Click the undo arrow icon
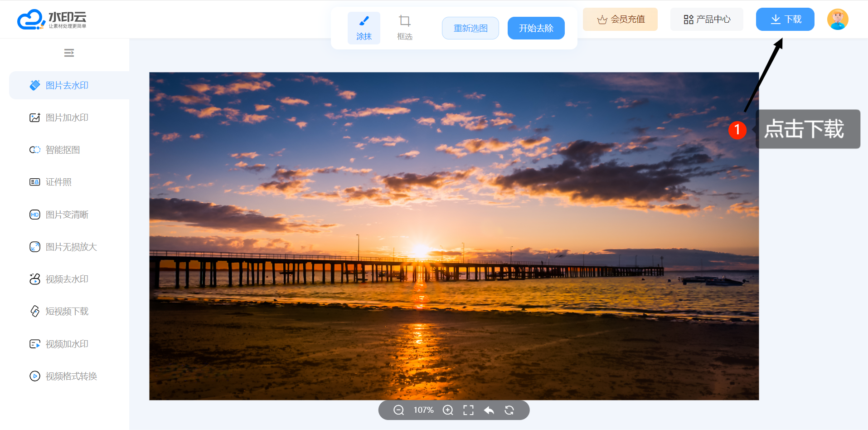The width and height of the screenshot is (868, 430). (489, 410)
